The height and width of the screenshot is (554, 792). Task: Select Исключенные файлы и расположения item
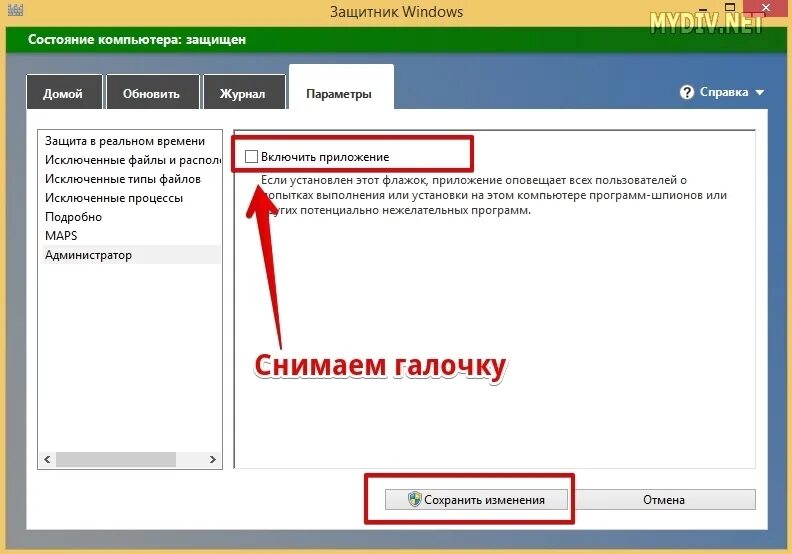click(130, 160)
